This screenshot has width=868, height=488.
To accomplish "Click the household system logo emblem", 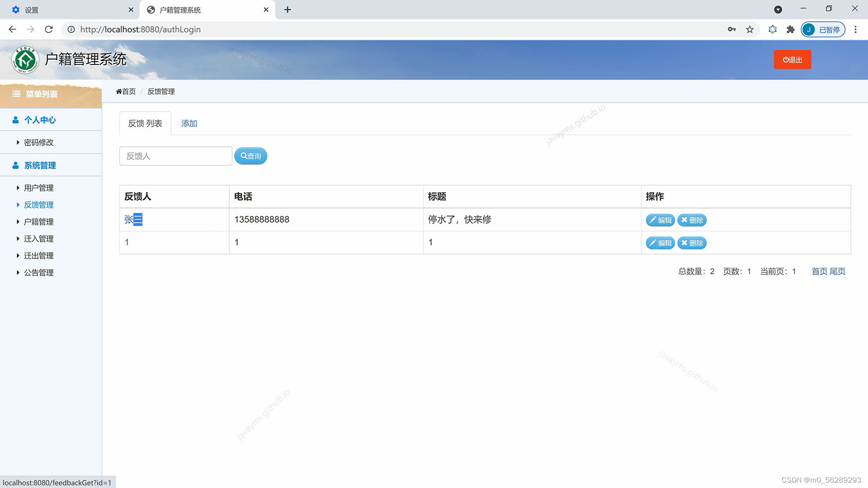I will (25, 60).
